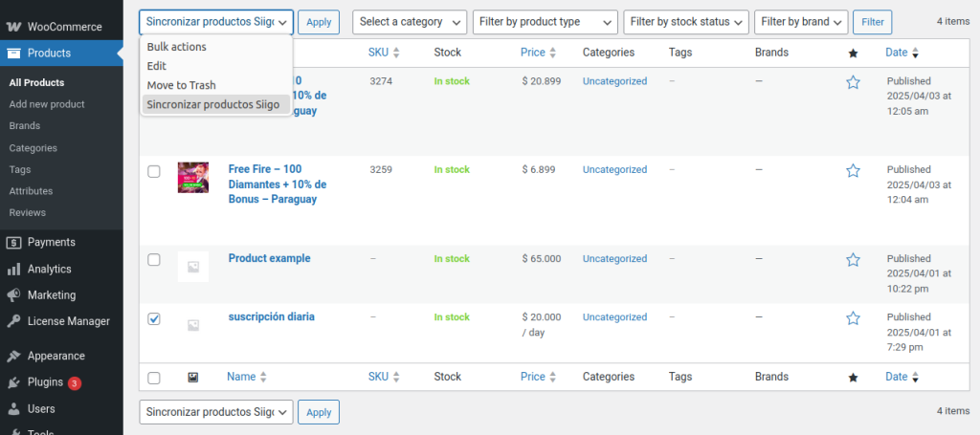This screenshot has height=435, width=980.
Task: Uncheck the suscripción diaria checkbox
Action: coord(154,318)
